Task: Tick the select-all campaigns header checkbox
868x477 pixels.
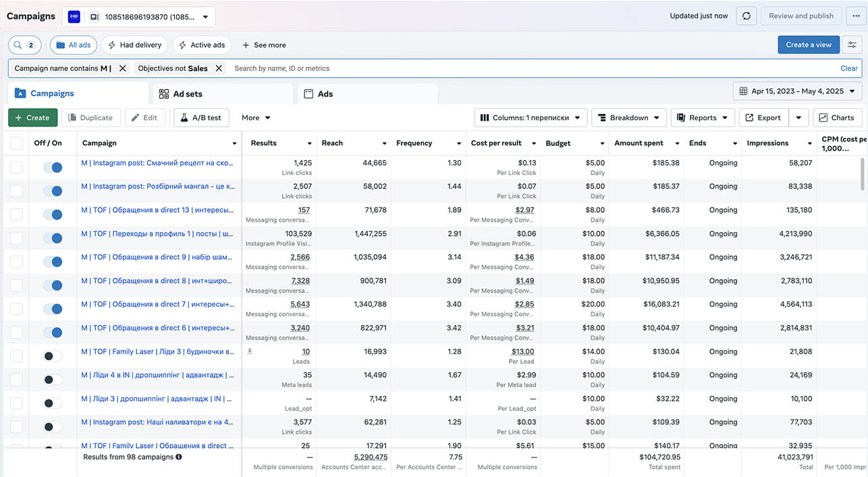Action: [16, 143]
